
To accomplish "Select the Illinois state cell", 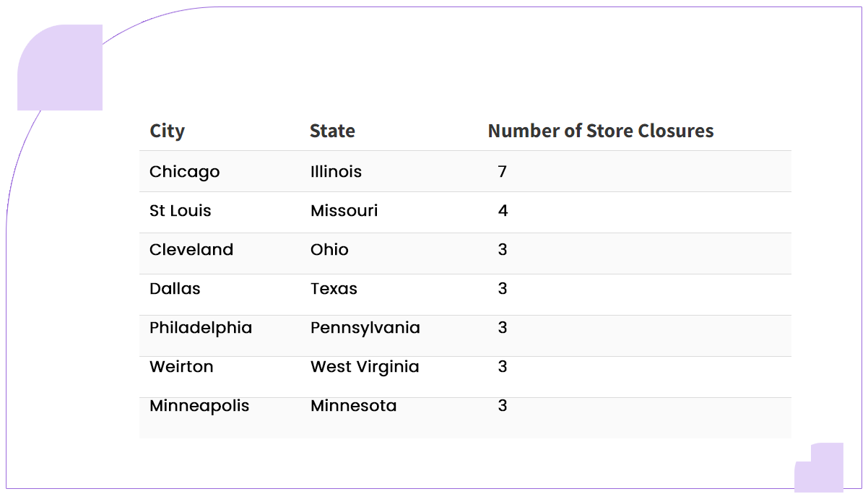I will 336,172.
